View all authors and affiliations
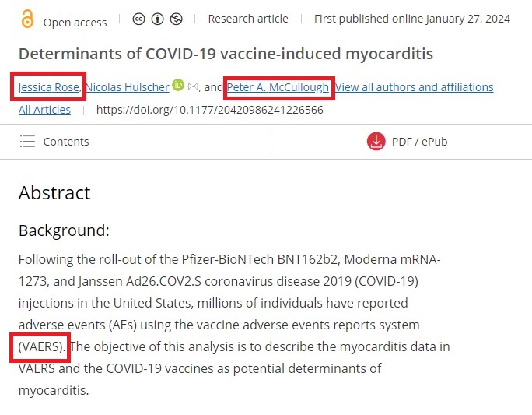 [x=414, y=87]
